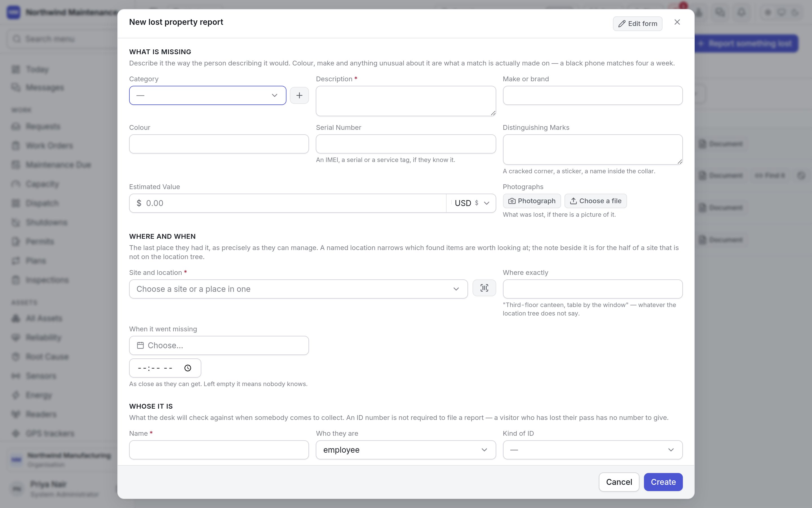
Task: Click the Energy icon in the sidebar
Action: tap(16, 395)
